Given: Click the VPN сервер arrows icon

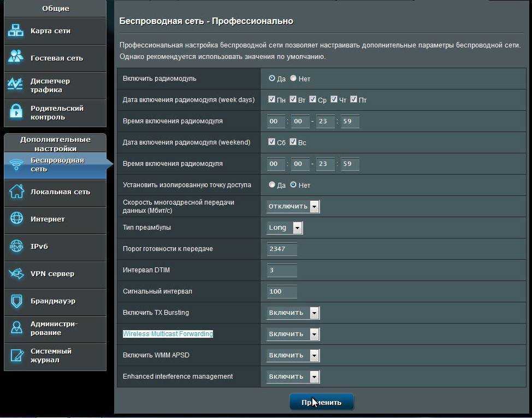Looking at the screenshot, I should coord(16,273).
